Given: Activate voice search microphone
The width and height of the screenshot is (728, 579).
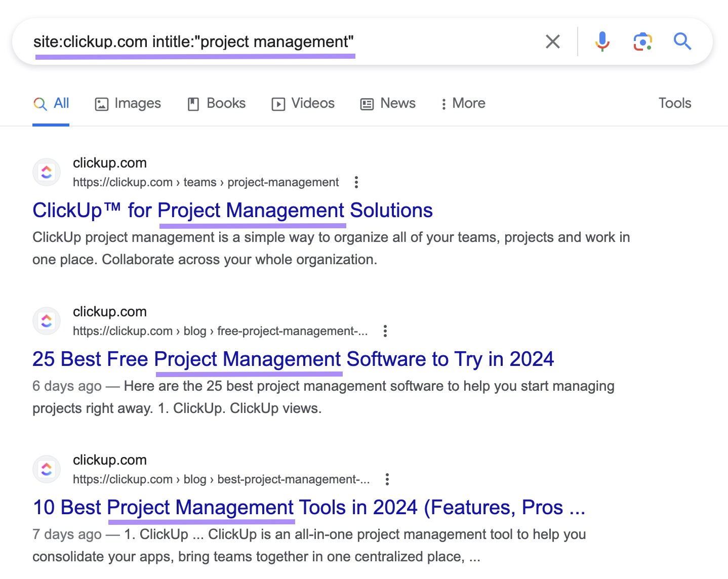Looking at the screenshot, I should click(x=602, y=42).
